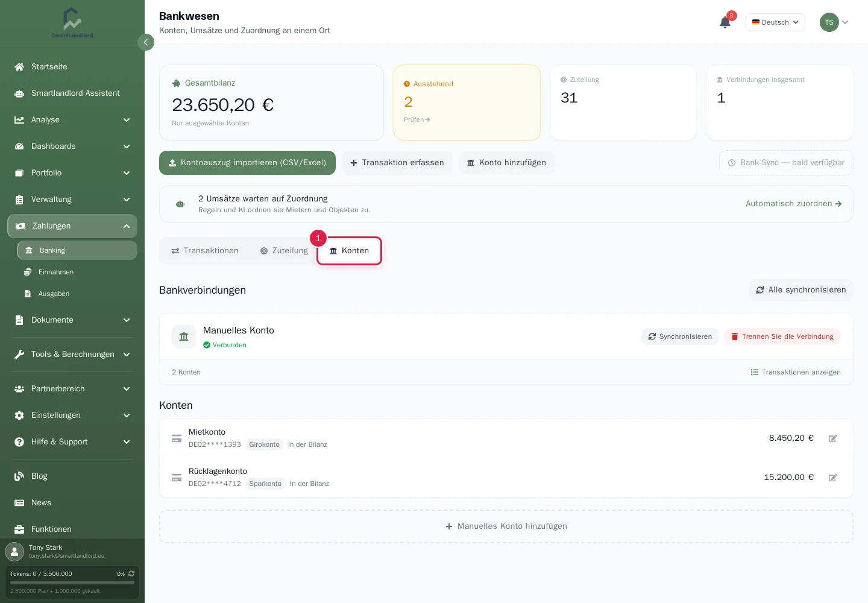Image resolution: width=868 pixels, height=603 pixels.
Task: Expand the Analyse menu chevron
Action: click(x=127, y=120)
